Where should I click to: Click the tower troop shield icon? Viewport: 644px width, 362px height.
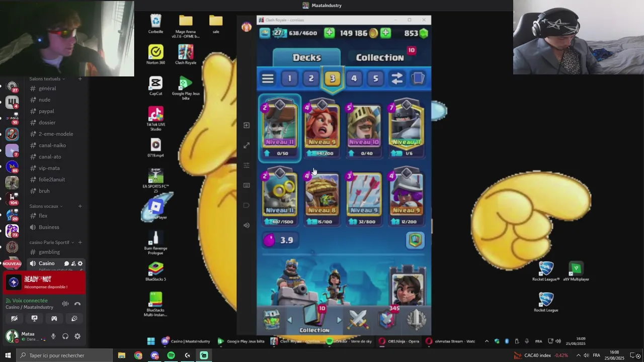(415, 240)
